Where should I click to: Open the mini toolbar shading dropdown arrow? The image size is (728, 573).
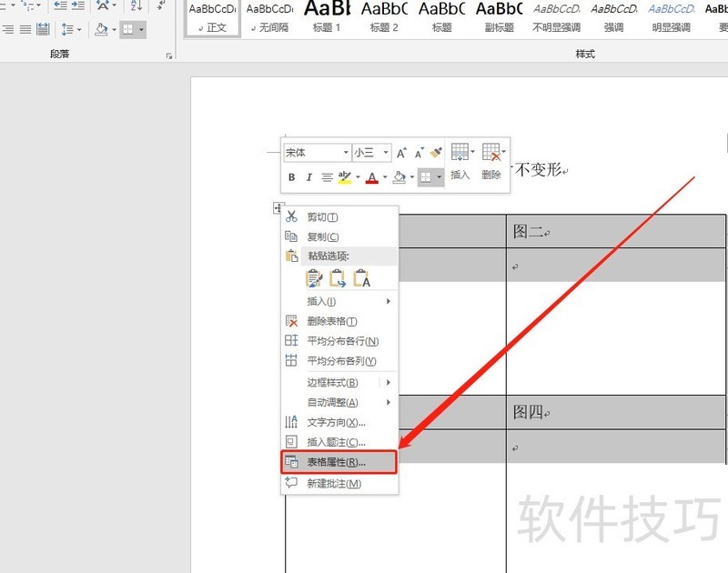[412, 177]
